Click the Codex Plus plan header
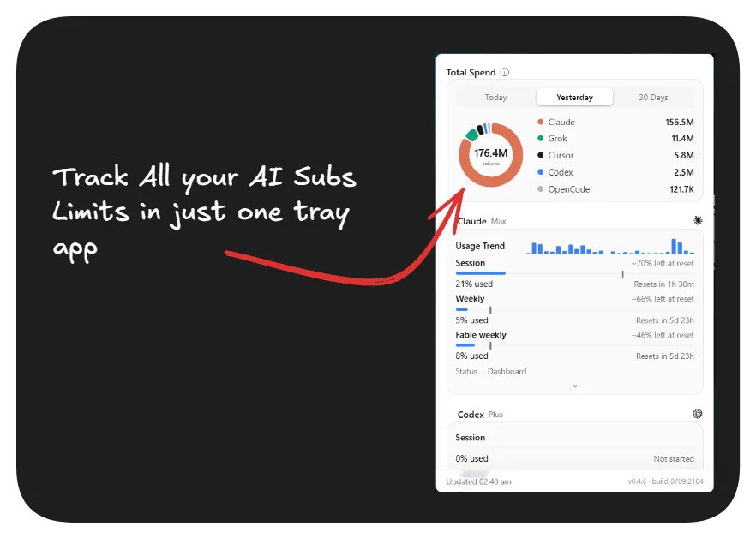 click(480, 415)
